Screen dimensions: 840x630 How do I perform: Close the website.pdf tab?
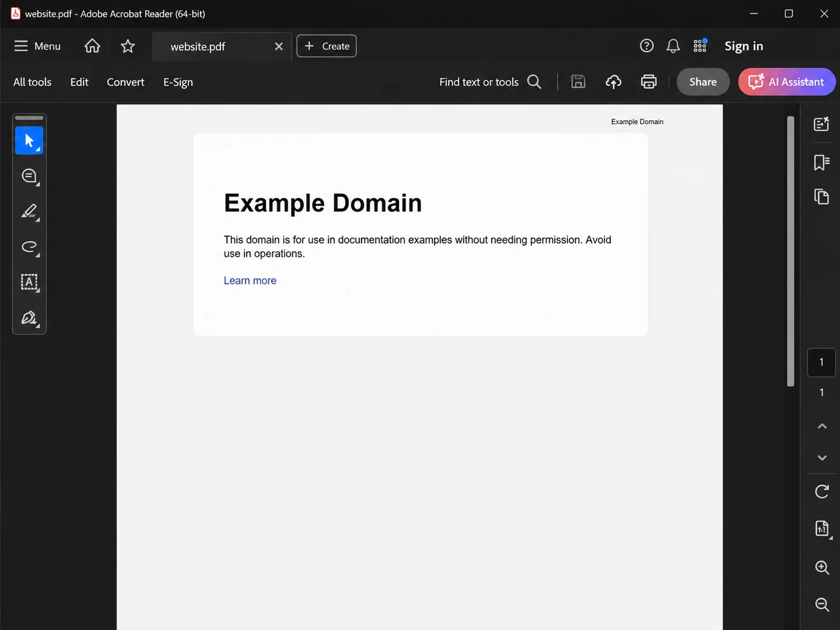click(279, 46)
